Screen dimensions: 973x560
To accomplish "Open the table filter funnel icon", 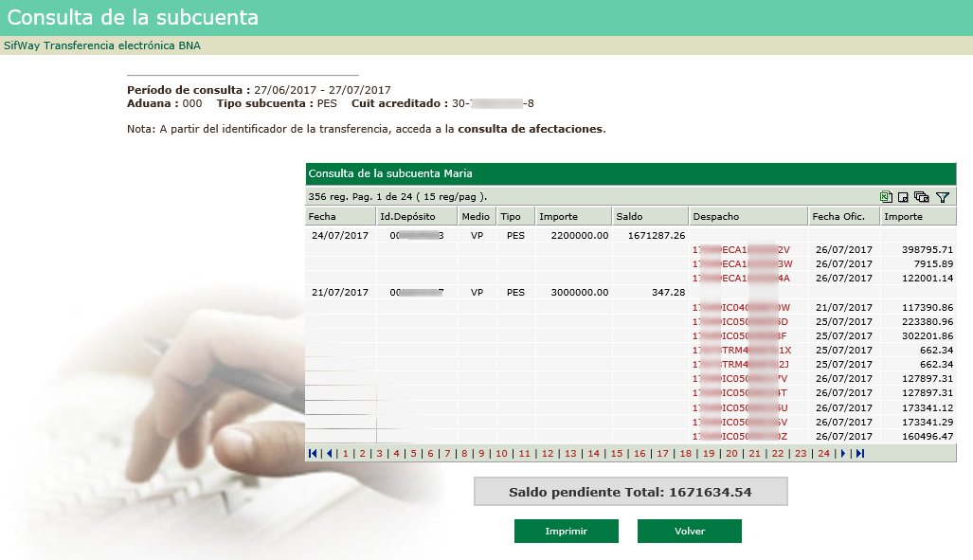I will (942, 197).
